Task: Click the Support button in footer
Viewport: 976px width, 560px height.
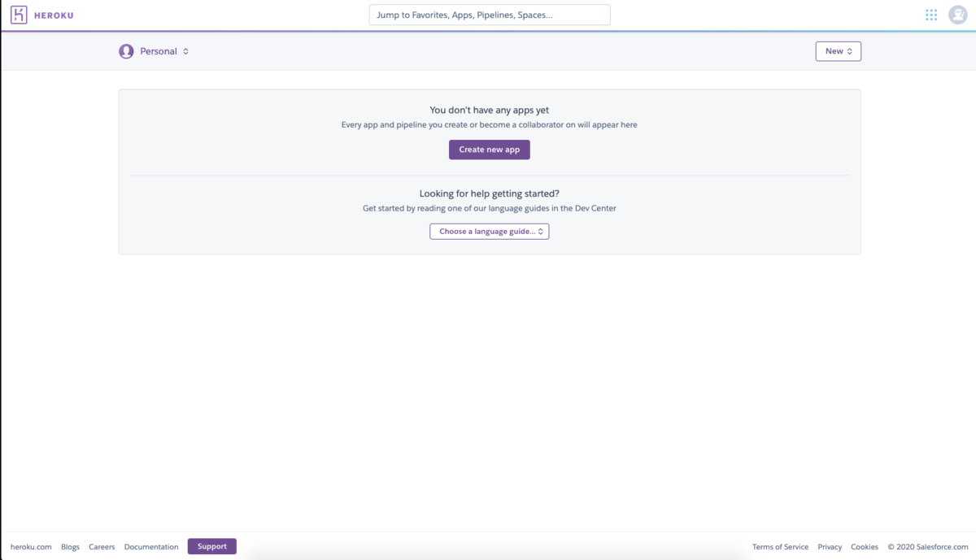Action: [212, 546]
